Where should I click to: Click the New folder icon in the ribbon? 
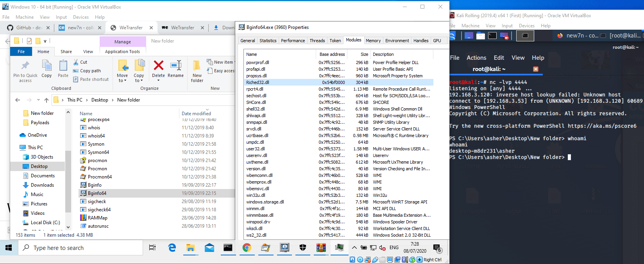pyautogui.click(x=197, y=65)
